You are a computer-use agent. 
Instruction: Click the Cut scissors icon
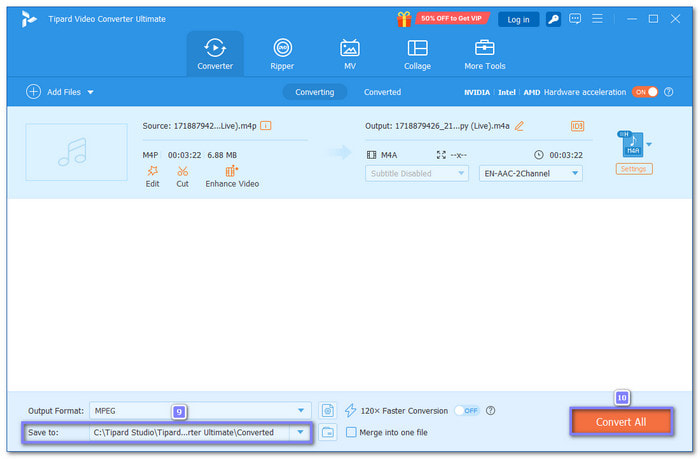tap(182, 172)
